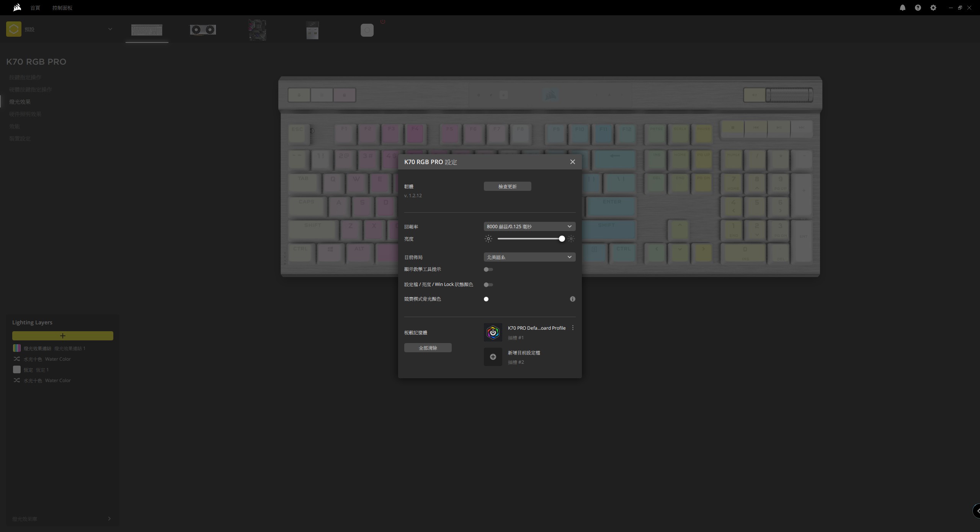This screenshot has height=532, width=980.
Task: Add a new lighting layer with plus bar
Action: click(x=63, y=335)
